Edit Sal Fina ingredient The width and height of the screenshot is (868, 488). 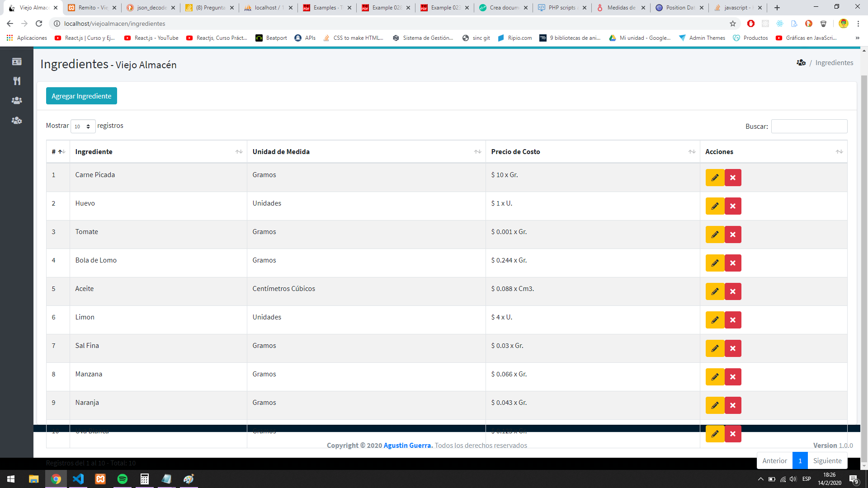[x=715, y=348]
